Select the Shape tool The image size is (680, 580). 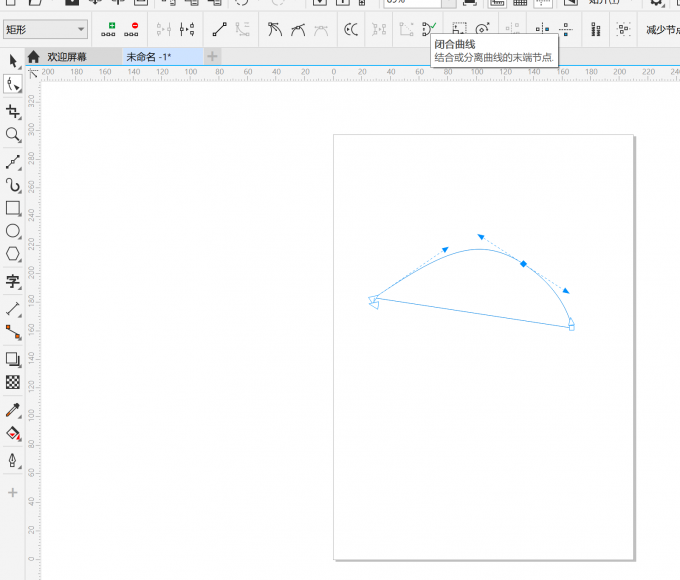click(x=13, y=86)
